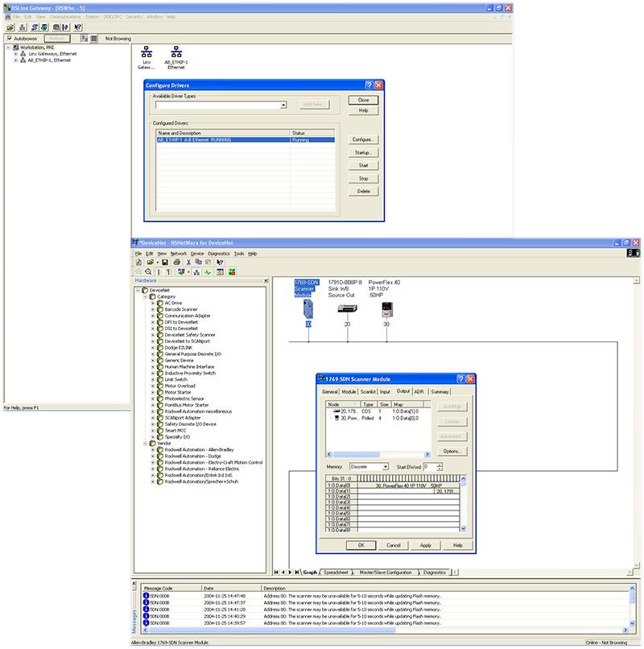Viewport: 644px width, 649px height.
Task: Click the Save icon in RSNetWorx toolbar
Action: pos(165,262)
